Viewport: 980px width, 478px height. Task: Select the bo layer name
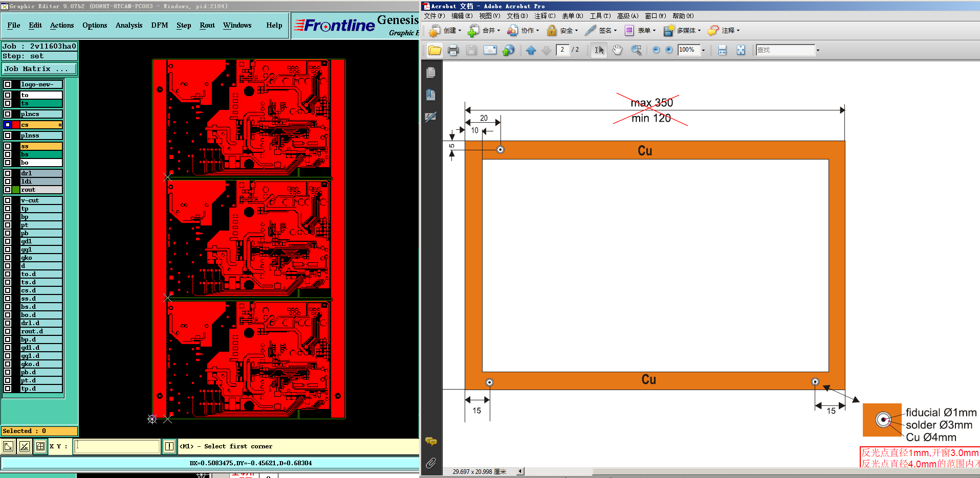tap(41, 163)
